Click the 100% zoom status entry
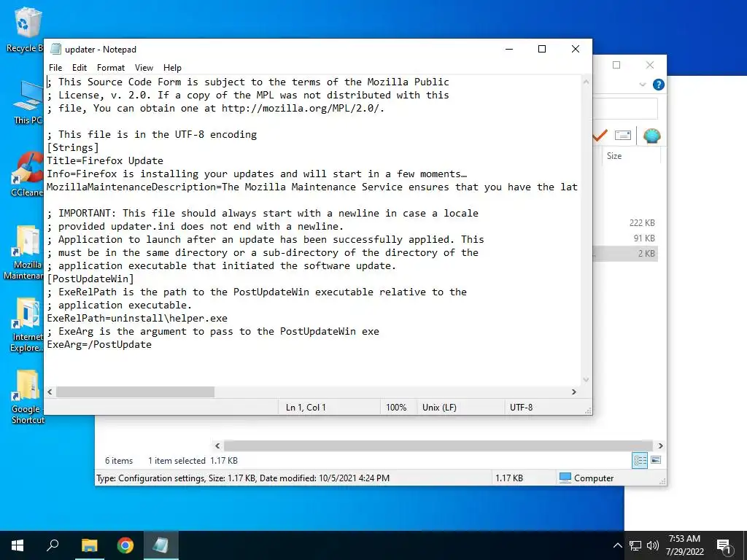Image resolution: width=747 pixels, height=560 pixels. pos(396,407)
